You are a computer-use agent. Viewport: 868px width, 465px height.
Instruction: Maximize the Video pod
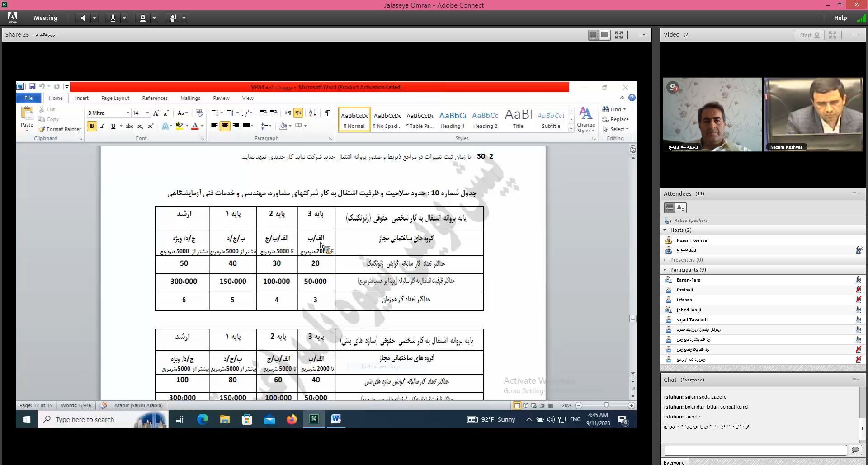[x=833, y=35]
